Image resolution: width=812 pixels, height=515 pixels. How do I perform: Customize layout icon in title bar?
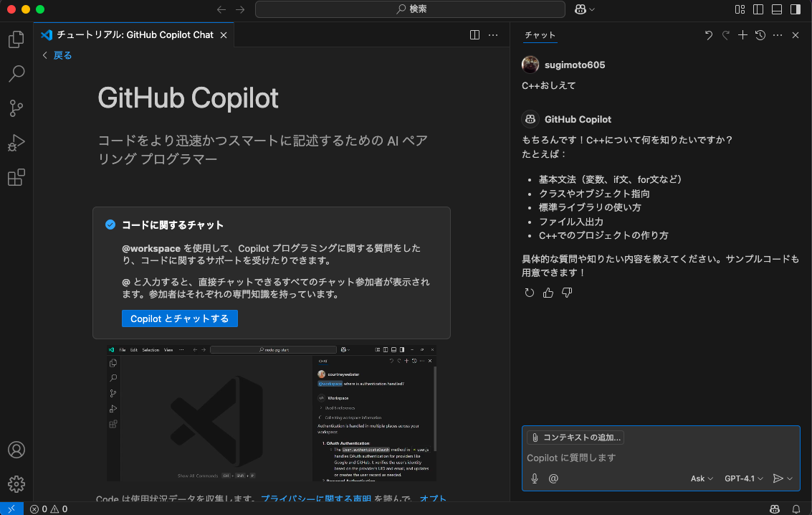[740, 9]
